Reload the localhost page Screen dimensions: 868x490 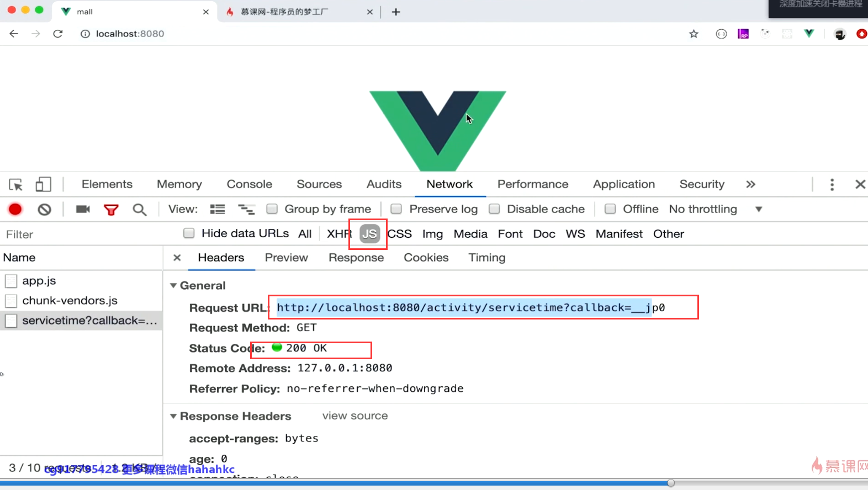coord(58,34)
